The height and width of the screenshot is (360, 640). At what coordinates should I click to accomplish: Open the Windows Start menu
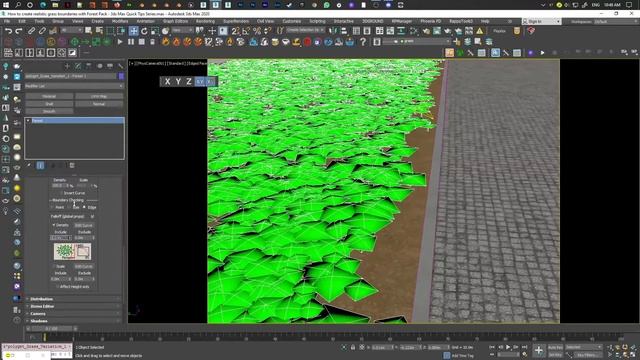(x=6, y=5)
